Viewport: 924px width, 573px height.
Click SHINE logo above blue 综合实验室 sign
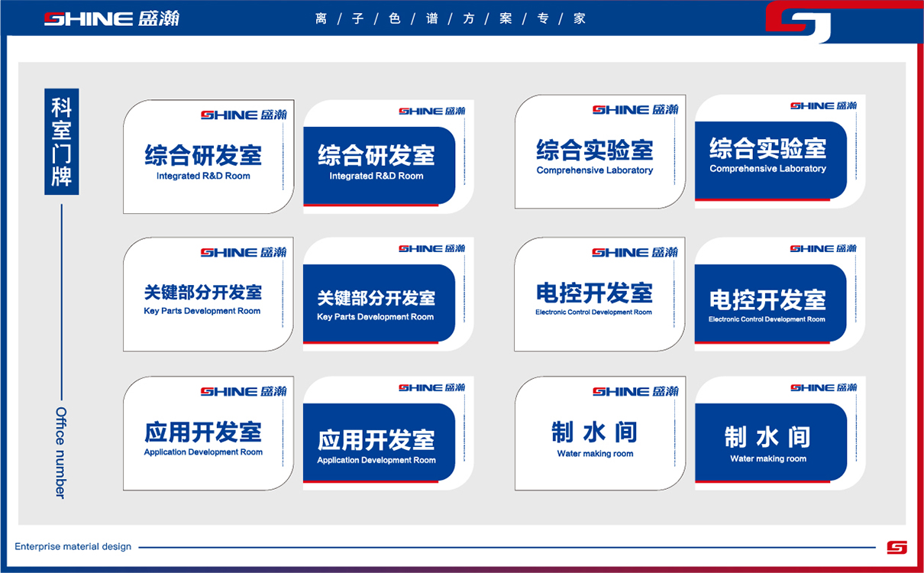pyautogui.click(x=823, y=105)
